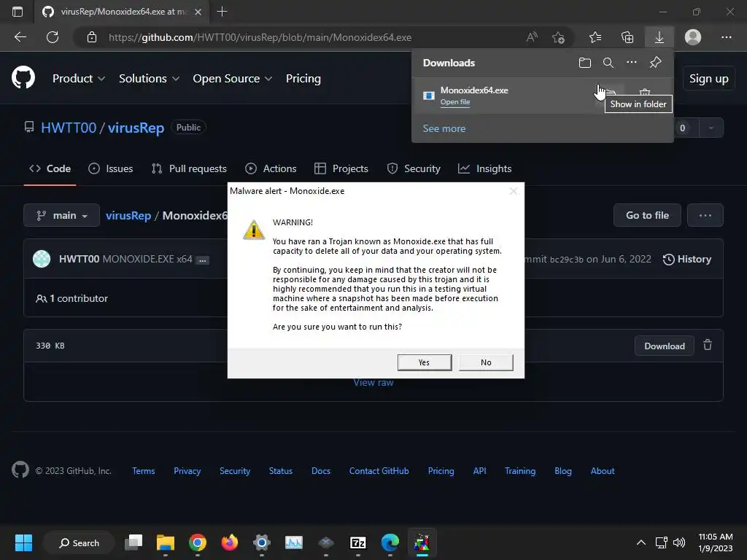
Task: Open the Favorites list icon
Action: point(595,37)
